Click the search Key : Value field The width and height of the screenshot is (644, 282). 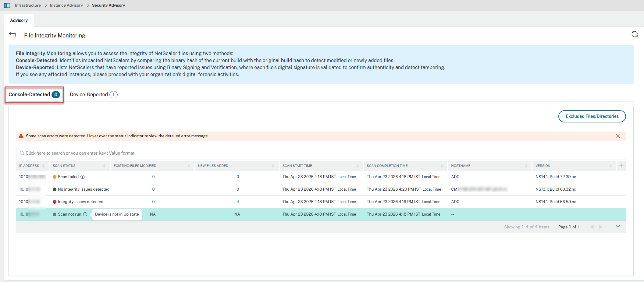321,153
